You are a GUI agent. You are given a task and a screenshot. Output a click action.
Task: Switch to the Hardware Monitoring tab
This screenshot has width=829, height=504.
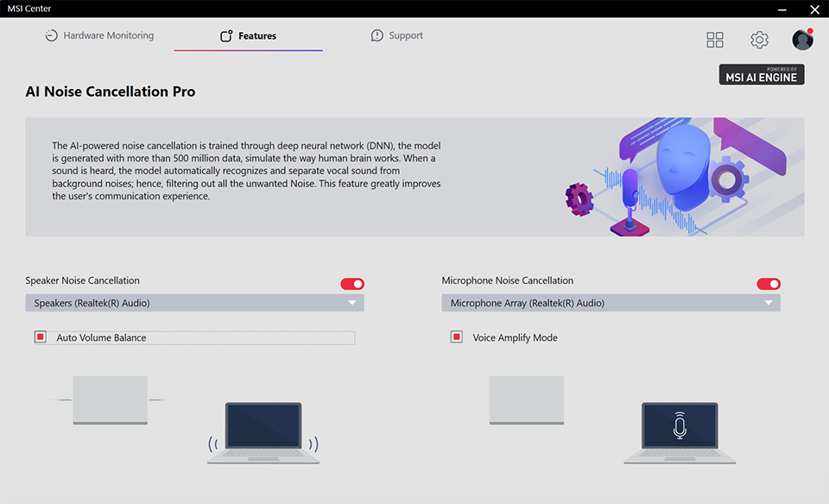(99, 36)
